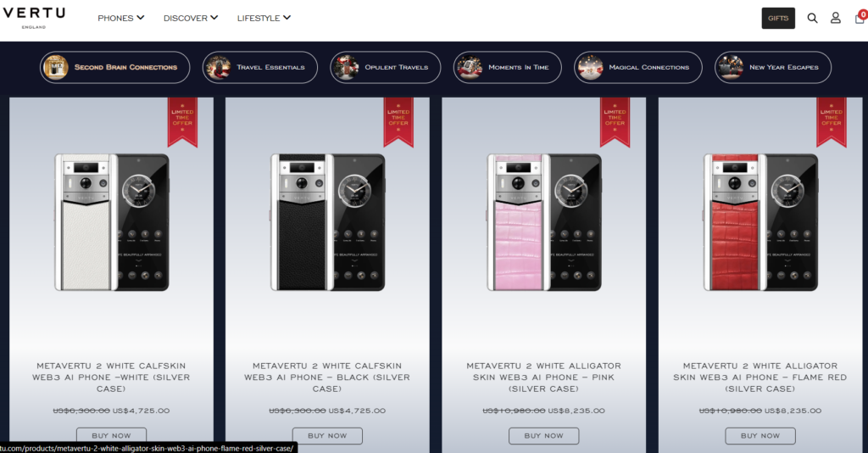This screenshot has width=868, height=453.
Task: Select the New Year Escapes category icon
Action: point(730,68)
